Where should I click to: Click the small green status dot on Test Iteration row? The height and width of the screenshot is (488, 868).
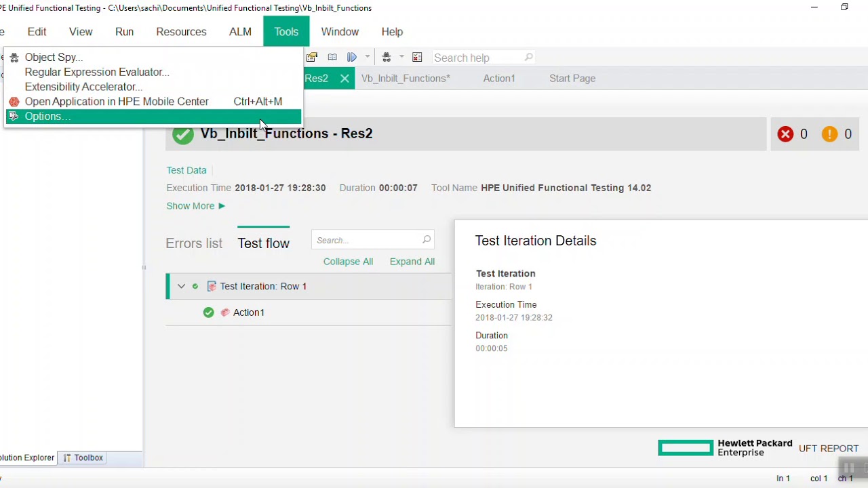click(x=195, y=286)
